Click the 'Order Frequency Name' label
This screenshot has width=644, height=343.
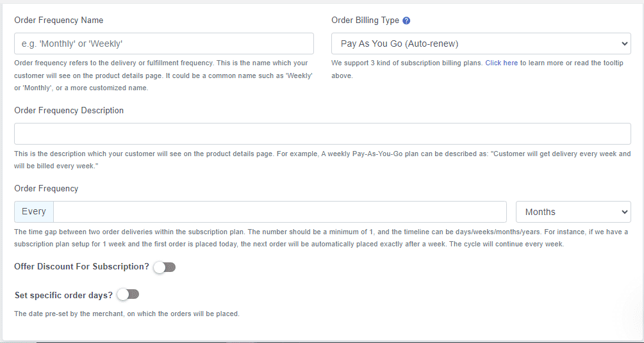pyautogui.click(x=59, y=20)
